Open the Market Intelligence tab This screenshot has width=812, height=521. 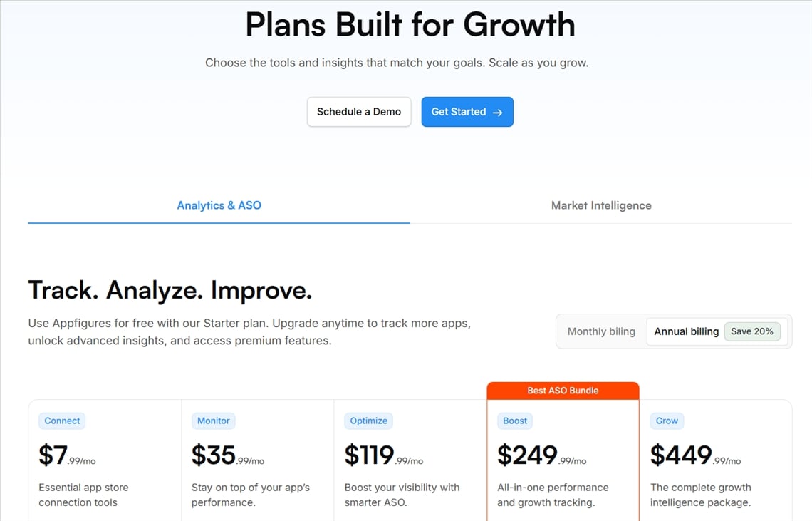click(601, 205)
